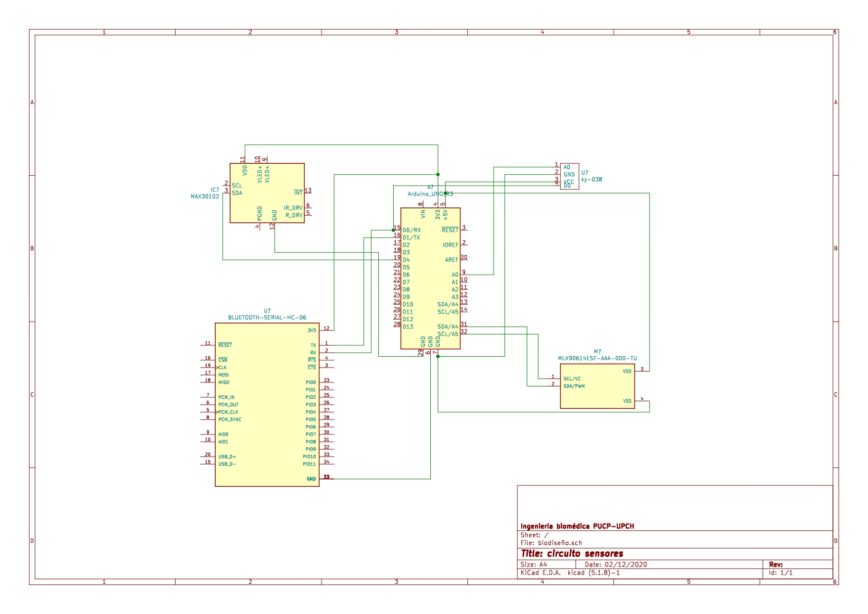Select the BLUETOOTH-SERIAL-HC-06 label

267,318
